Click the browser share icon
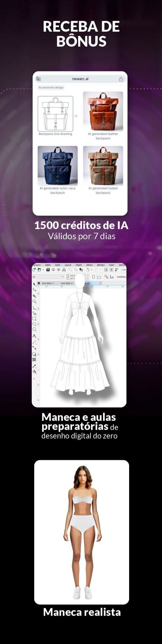The width and height of the screenshot is (162, 644). click(x=121, y=79)
